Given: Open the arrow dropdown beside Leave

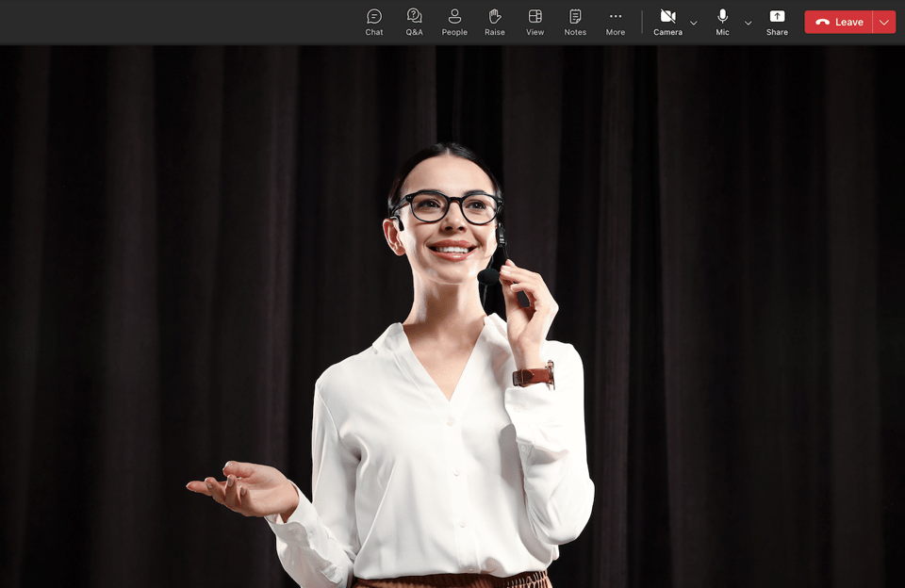Looking at the screenshot, I should tap(884, 23).
